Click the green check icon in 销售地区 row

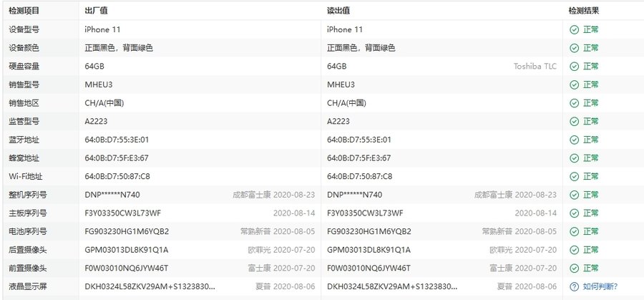tap(574, 103)
